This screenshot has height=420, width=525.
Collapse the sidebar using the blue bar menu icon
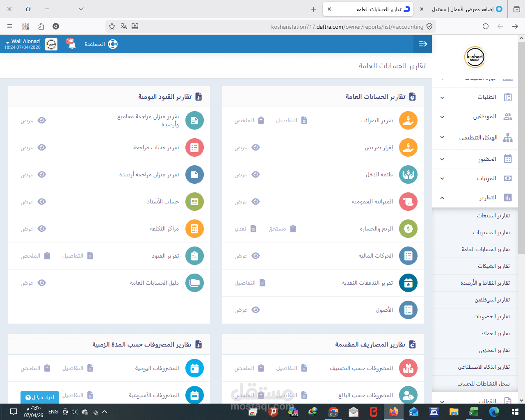(x=423, y=44)
